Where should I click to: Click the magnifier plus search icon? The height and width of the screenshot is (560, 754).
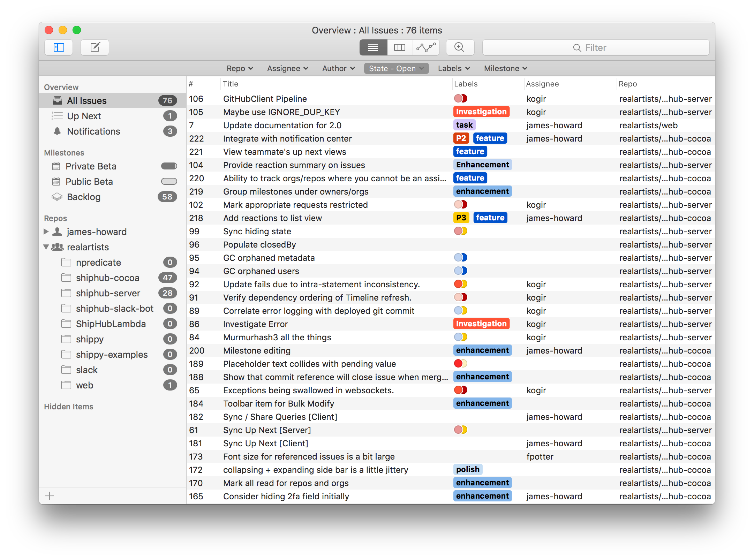coord(460,47)
